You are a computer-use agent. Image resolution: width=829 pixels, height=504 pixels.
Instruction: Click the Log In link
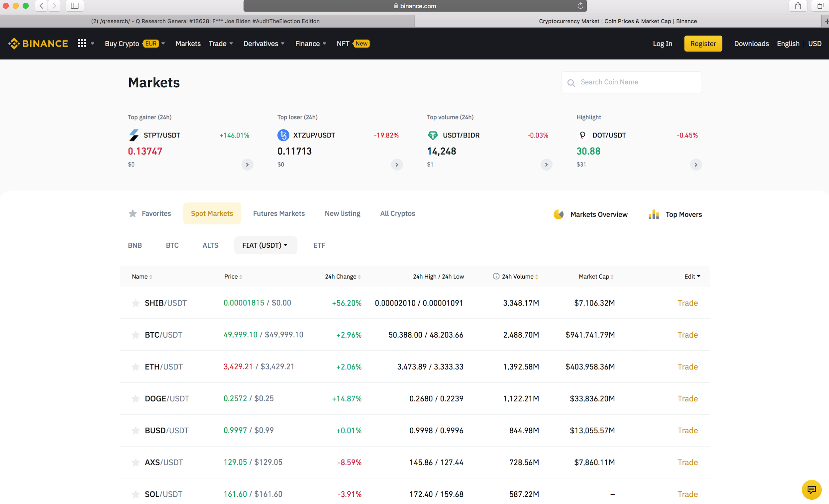pyautogui.click(x=663, y=44)
